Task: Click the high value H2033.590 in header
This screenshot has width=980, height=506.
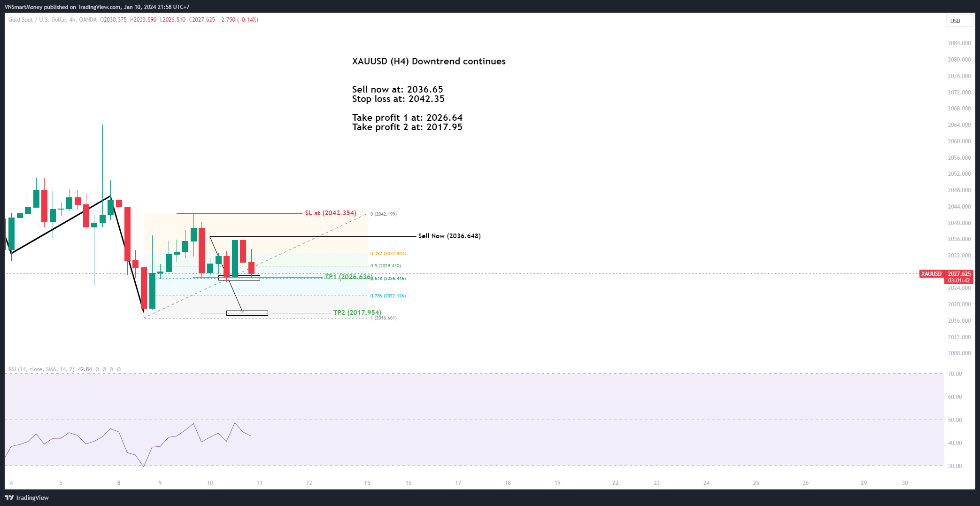Action: pyautogui.click(x=143, y=20)
